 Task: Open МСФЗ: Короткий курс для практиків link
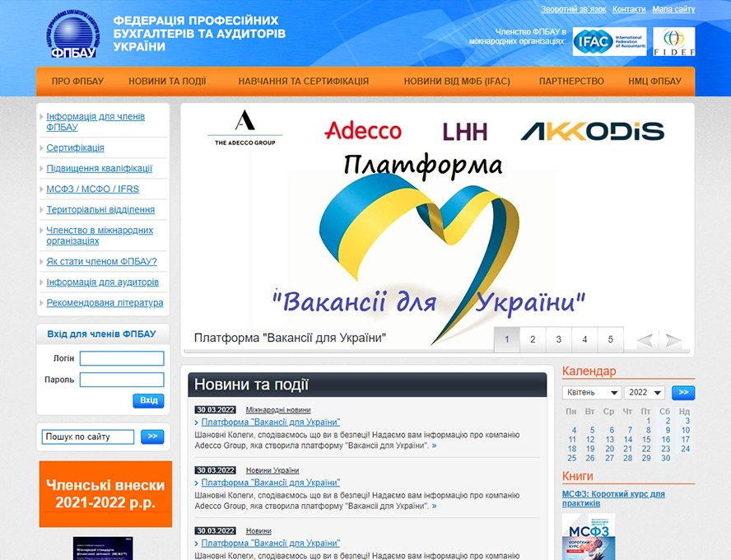[613, 498]
